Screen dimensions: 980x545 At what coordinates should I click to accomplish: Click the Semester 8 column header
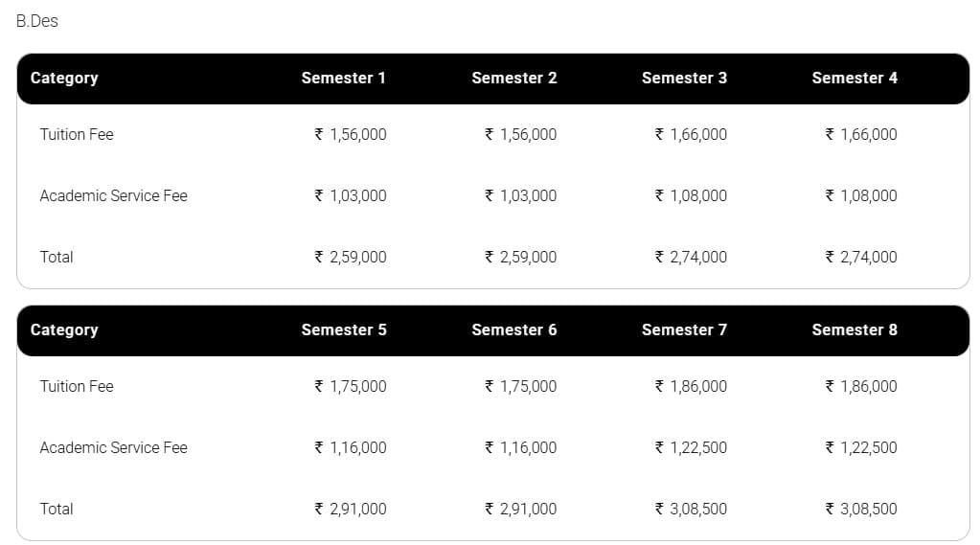pos(855,329)
